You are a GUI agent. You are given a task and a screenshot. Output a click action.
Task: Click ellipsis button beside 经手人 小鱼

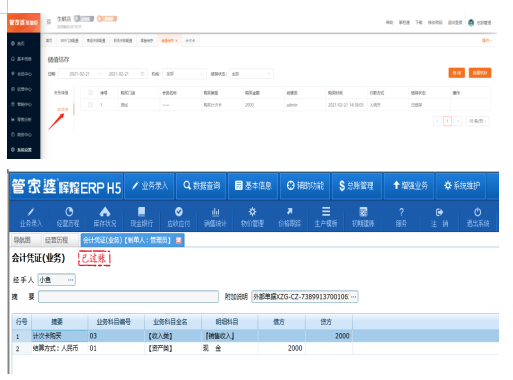point(71,280)
